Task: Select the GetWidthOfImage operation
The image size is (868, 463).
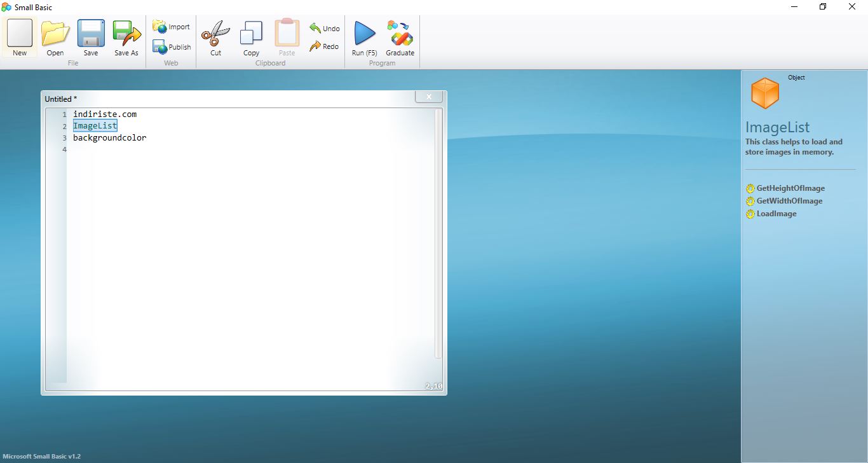Action: [789, 201]
